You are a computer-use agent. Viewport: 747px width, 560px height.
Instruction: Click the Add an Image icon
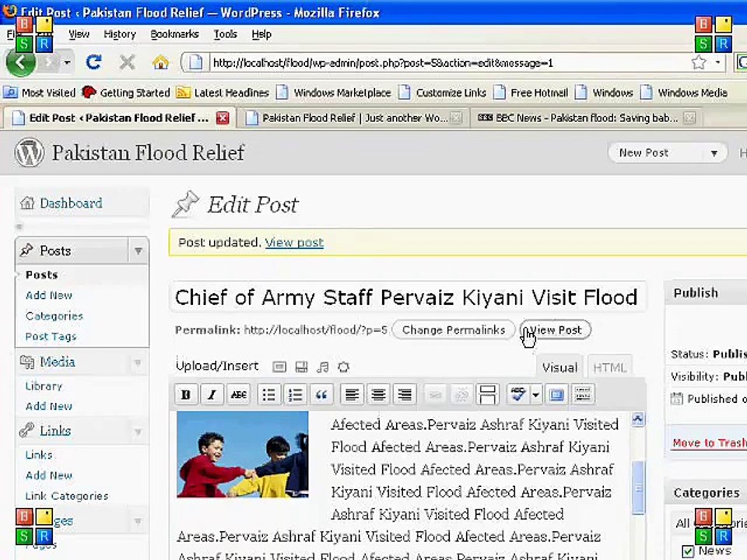point(279,366)
